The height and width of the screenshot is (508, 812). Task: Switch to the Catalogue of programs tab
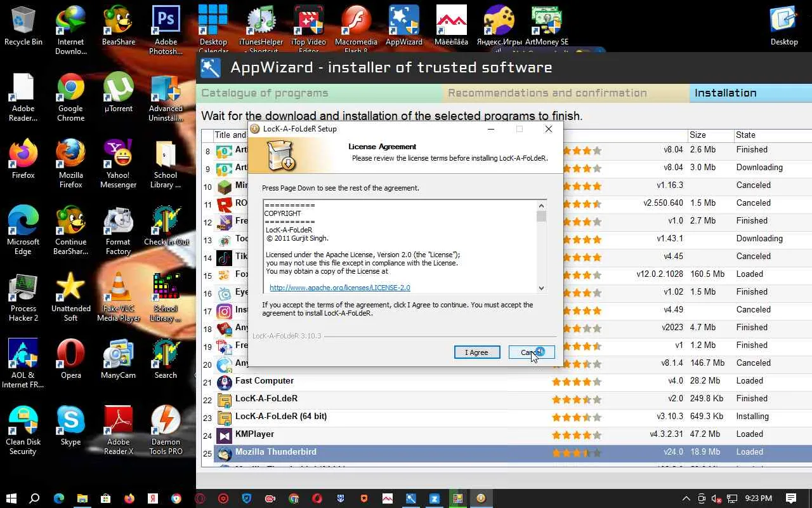(x=319, y=93)
